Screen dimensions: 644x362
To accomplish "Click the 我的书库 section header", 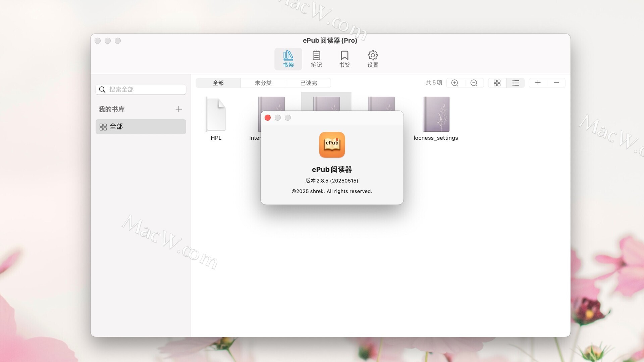I will tap(112, 109).
